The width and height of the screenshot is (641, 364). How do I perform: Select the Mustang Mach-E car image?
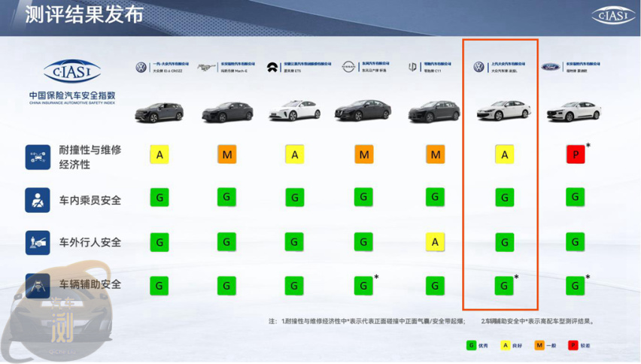(228, 111)
